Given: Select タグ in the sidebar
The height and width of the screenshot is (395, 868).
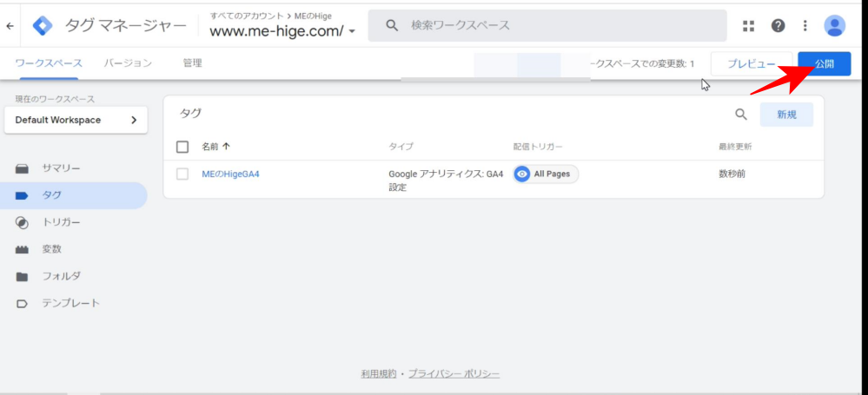Looking at the screenshot, I should tap(74, 195).
